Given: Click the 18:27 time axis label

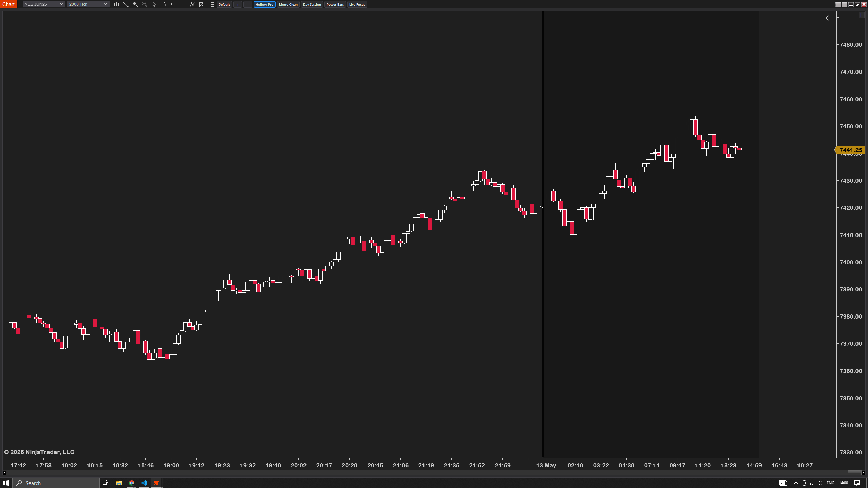Looking at the screenshot, I should click(805, 465).
